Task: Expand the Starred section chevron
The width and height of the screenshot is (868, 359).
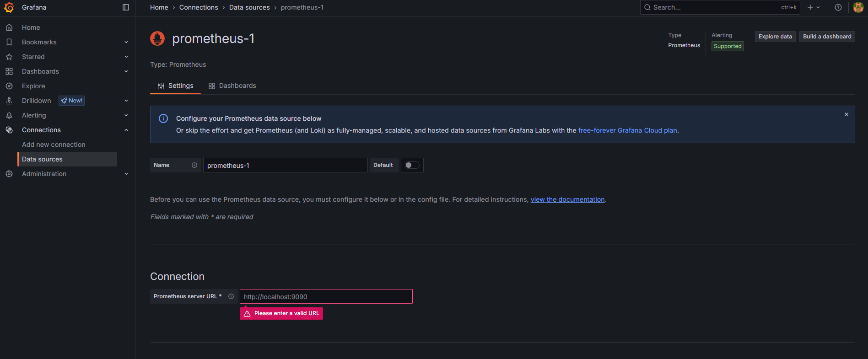Action: [126, 57]
